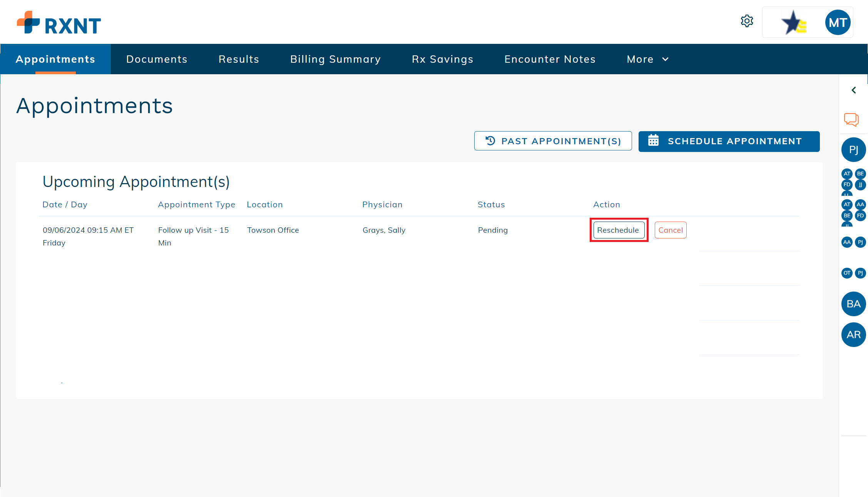
Task: Click the Upcoming Appointment(s) heading
Action: point(136,182)
